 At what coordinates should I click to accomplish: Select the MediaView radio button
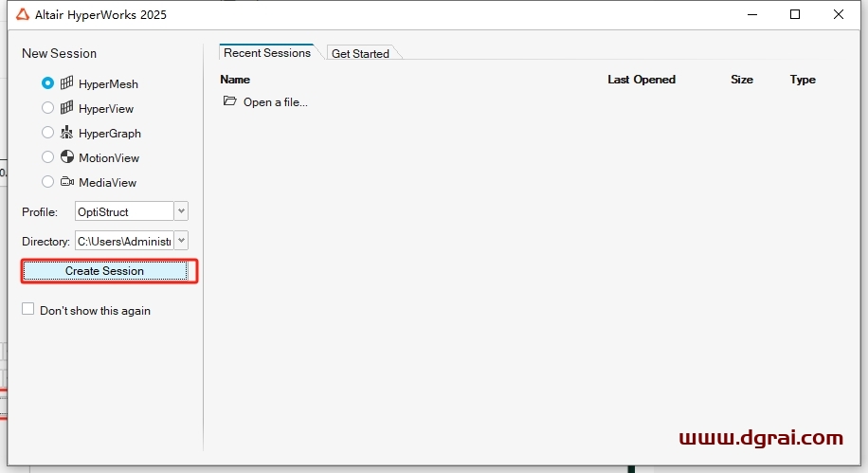coord(47,182)
